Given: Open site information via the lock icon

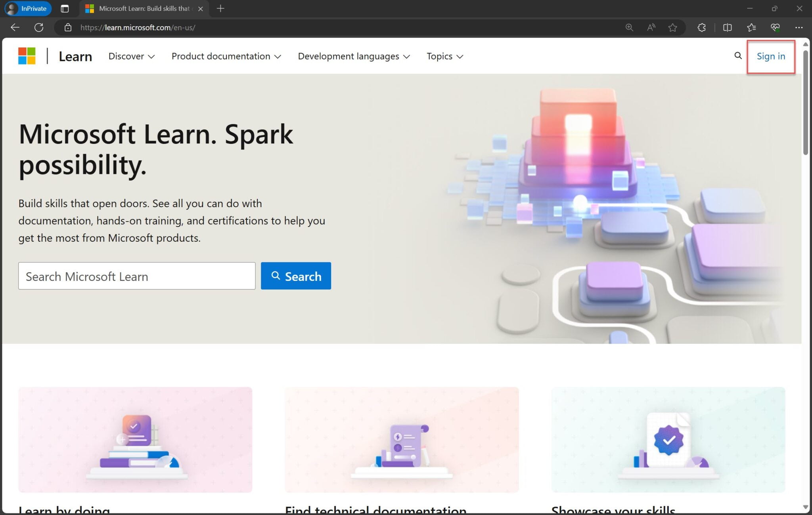Looking at the screenshot, I should 67,27.
